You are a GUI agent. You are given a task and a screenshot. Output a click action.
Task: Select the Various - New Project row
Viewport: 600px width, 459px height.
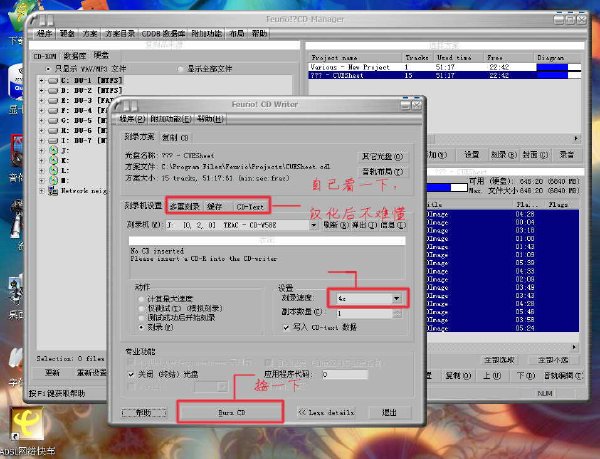(445, 67)
